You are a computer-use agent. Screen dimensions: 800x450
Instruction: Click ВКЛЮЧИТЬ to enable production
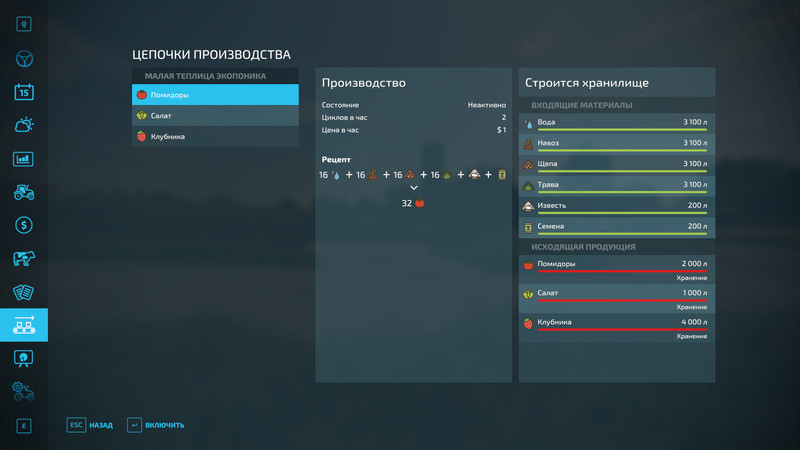[x=156, y=425]
